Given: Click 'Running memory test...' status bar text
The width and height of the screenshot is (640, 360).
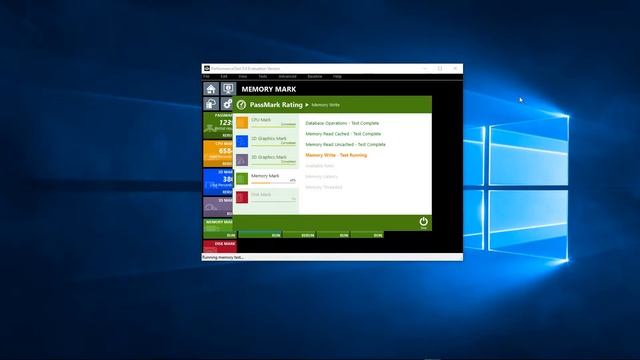Looking at the screenshot, I should click(223, 258).
